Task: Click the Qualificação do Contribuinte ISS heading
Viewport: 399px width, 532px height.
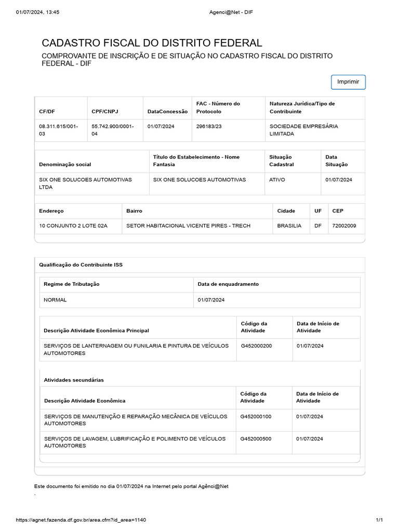Action: pos(81,264)
